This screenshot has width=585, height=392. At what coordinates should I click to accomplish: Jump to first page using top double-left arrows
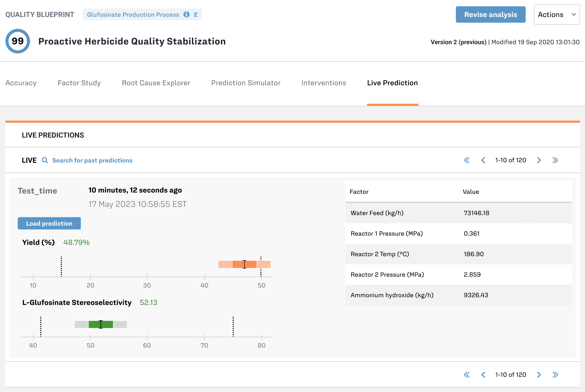point(467,160)
